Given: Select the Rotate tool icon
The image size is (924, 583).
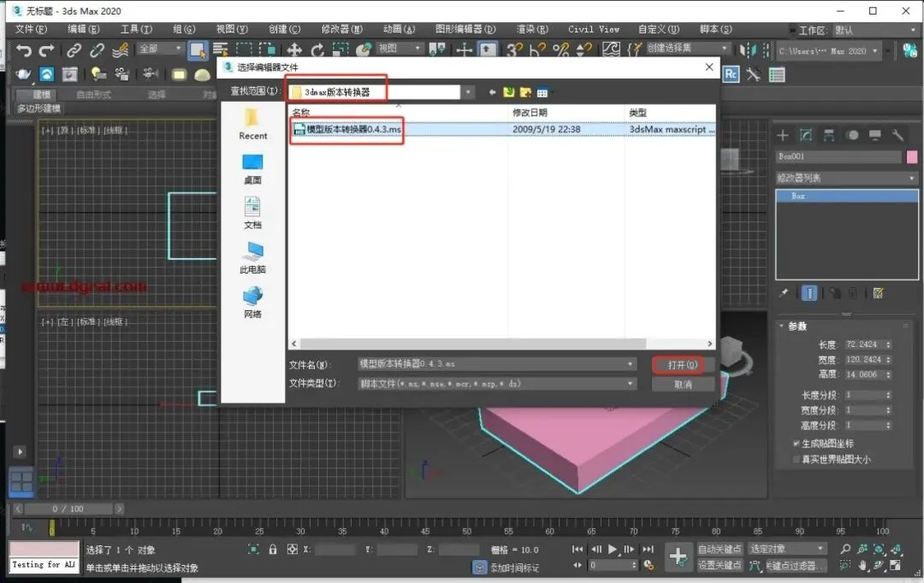Looking at the screenshot, I should (x=317, y=50).
